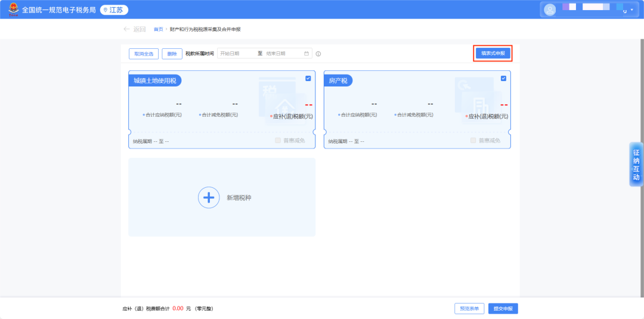The image size is (644, 319).
Task: Open the 江苏 location selector
Action: tap(114, 10)
